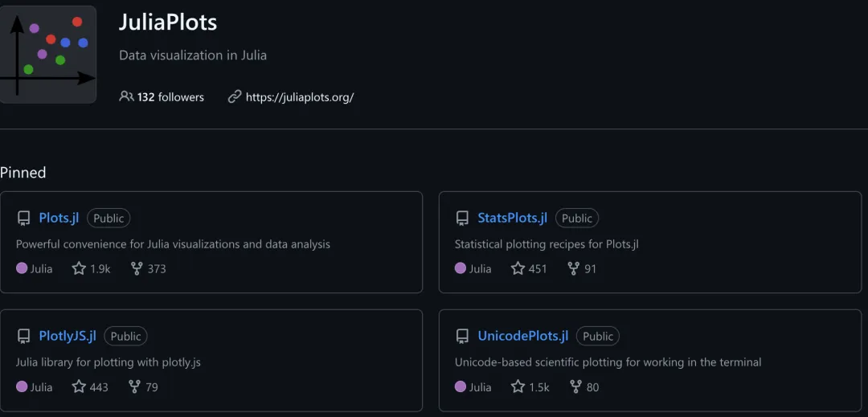Click the fork icon on PlotlyJS.jl
Viewport: 868px width, 417px height.
(134, 386)
